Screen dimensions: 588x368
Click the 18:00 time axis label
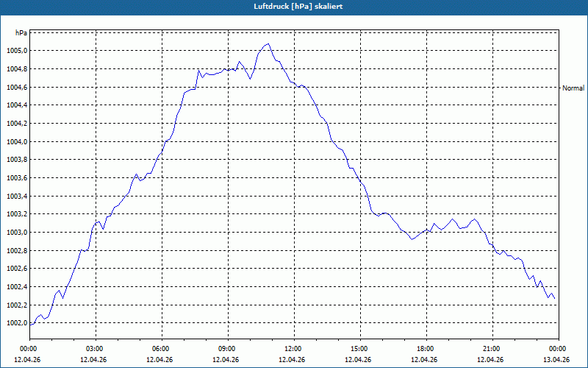point(425,349)
